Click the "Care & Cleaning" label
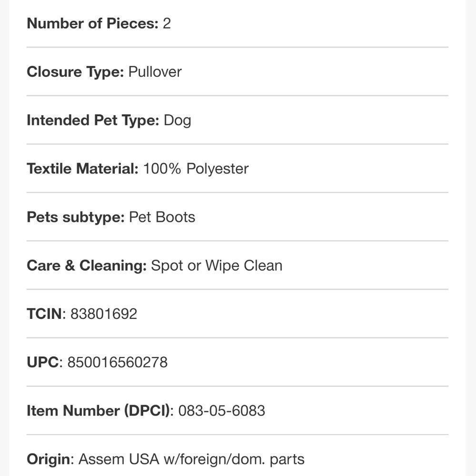The width and height of the screenshot is (476, 476). click(x=86, y=266)
